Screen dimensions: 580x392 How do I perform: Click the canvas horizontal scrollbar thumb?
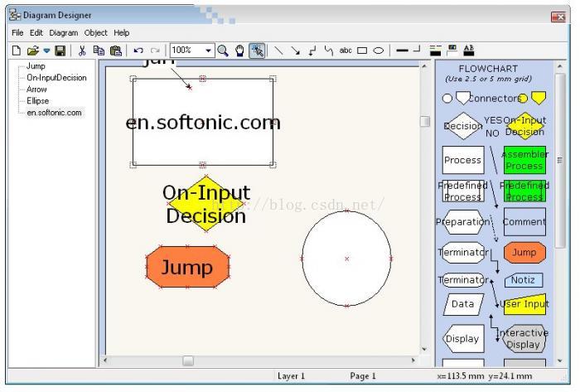click(188, 361)
